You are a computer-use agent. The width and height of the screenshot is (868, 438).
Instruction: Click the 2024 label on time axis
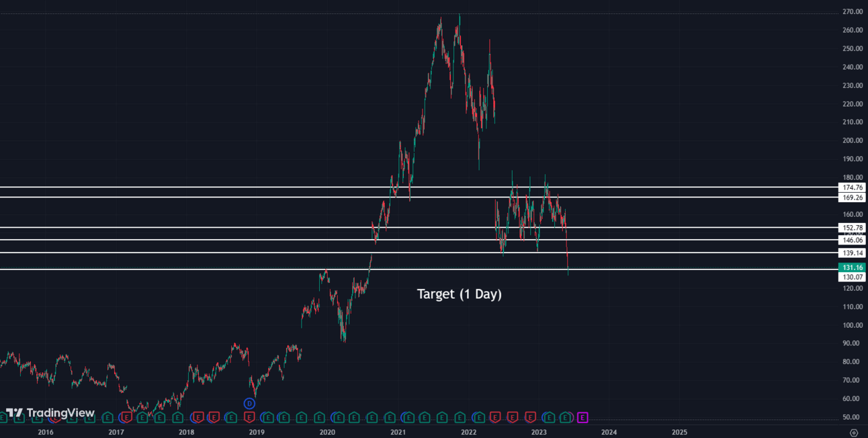point(609,432)
